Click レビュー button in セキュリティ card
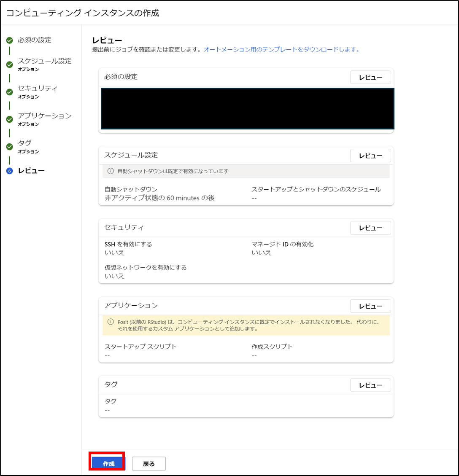 click(x=370, y=228)
